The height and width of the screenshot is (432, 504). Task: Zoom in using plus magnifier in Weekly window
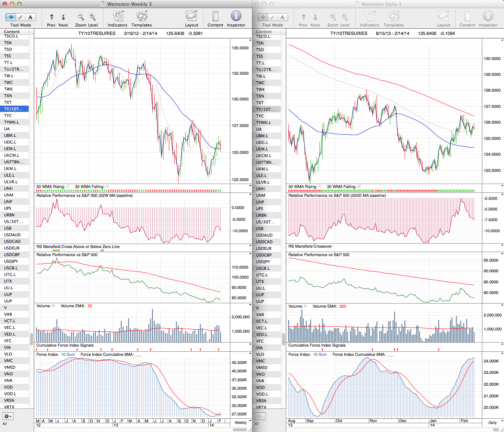coord(92,17)
